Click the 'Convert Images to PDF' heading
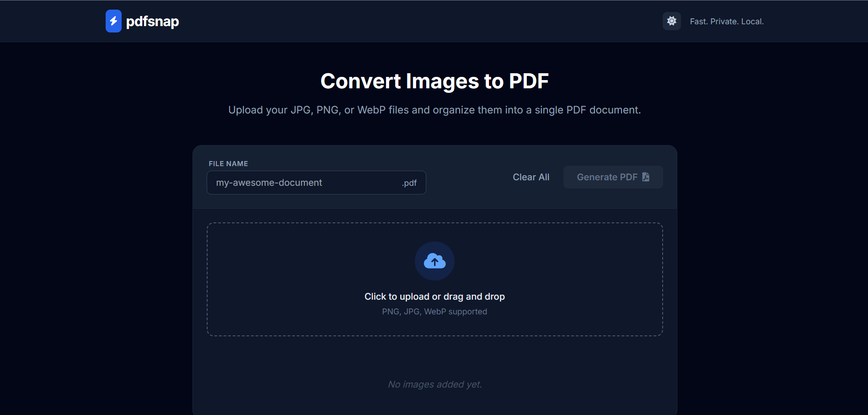This screenshot has height=415, width=868. point(434,81)
